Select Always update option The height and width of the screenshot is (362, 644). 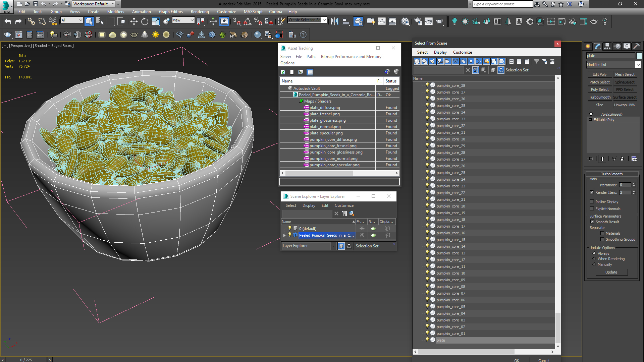click(x=594, y=253)
